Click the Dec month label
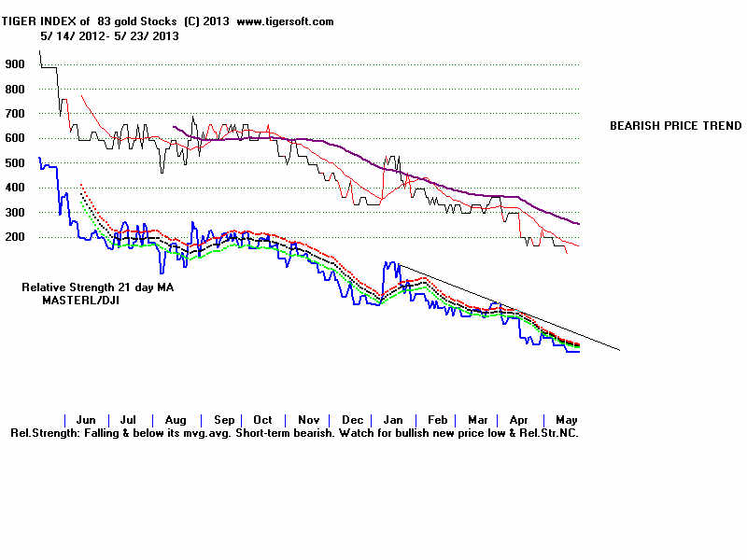Screen dimensions: 747x560 click(x=351, y=420)
